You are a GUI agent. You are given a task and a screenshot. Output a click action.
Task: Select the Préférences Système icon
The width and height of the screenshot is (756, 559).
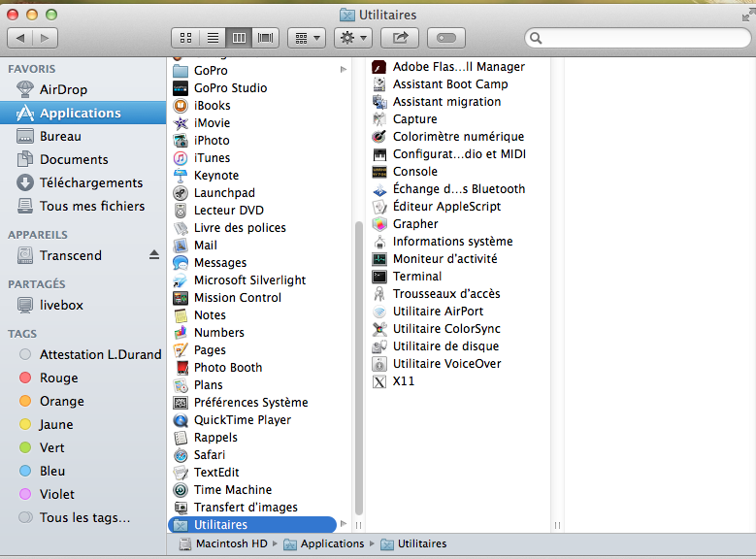pyautogui.click(x=181, y=403)
